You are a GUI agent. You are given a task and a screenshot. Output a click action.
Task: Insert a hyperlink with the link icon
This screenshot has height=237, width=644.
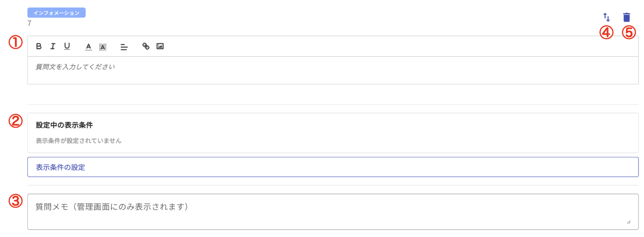146,46
